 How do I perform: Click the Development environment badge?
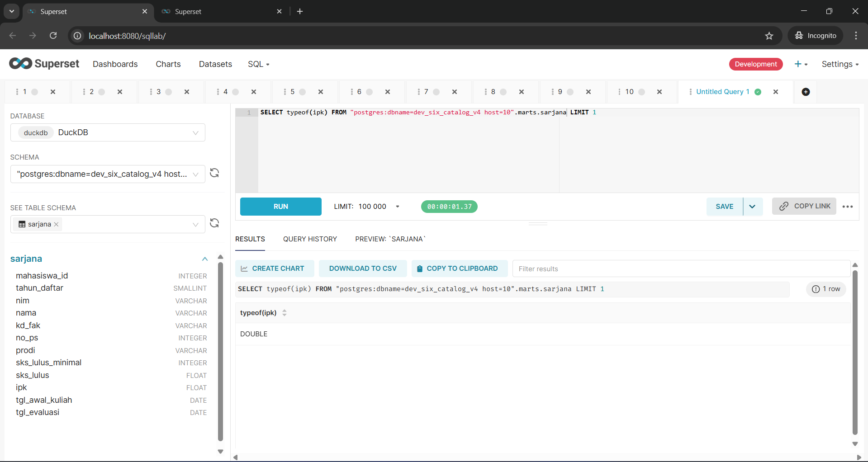[756, 64]
